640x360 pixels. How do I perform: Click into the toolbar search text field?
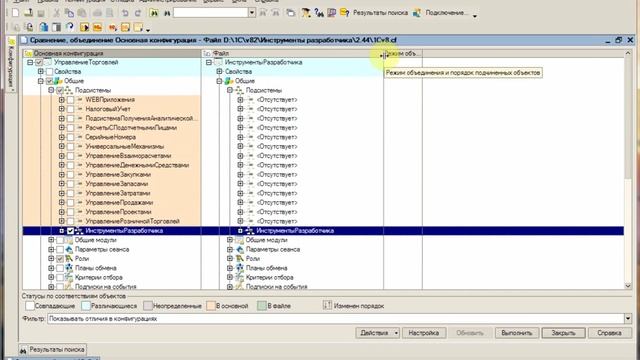[211, 13]
